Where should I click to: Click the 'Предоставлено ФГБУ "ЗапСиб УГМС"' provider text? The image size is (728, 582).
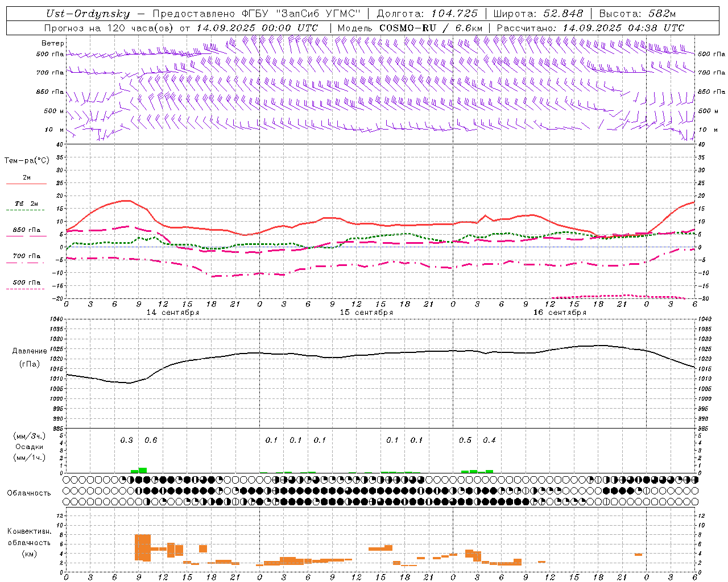[x=257, y=14]
